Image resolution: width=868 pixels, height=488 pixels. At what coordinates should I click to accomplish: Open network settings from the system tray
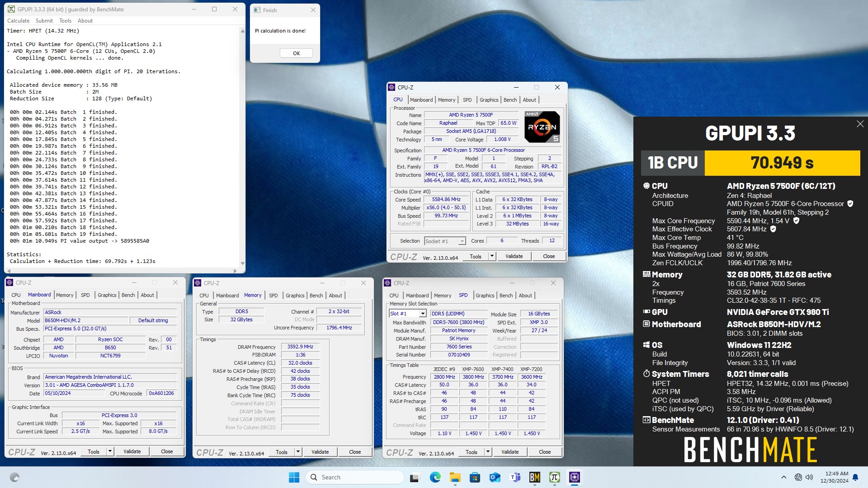coord(798,477)
